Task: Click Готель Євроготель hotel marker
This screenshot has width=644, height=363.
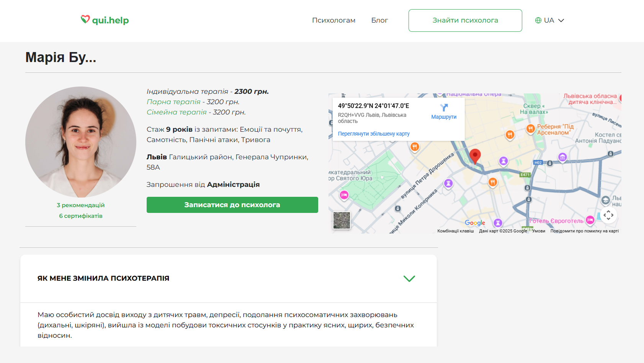Action: [590, 220]
